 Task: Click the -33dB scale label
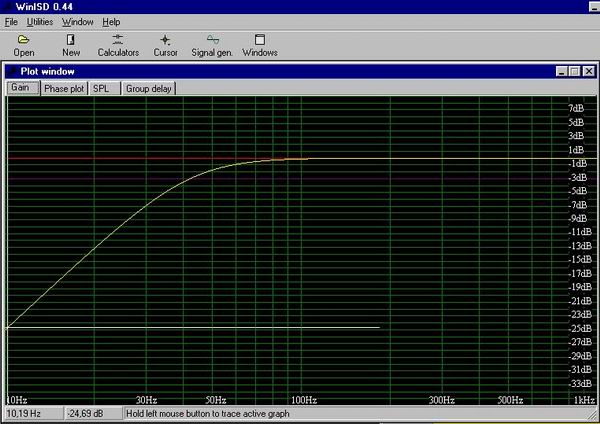point(580,384)
